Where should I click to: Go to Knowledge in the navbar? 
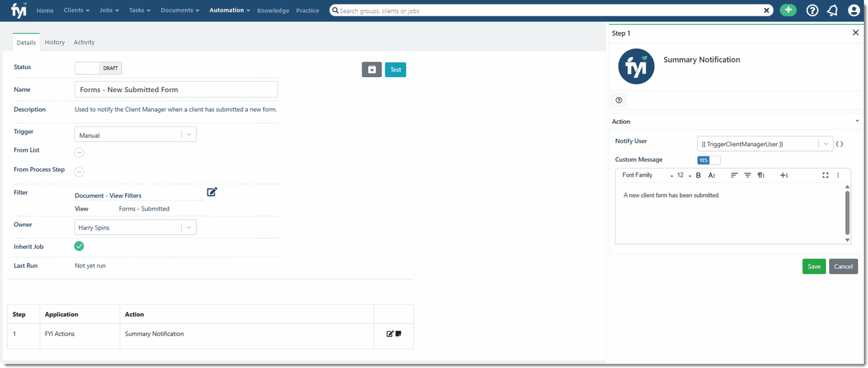point(273,10)
